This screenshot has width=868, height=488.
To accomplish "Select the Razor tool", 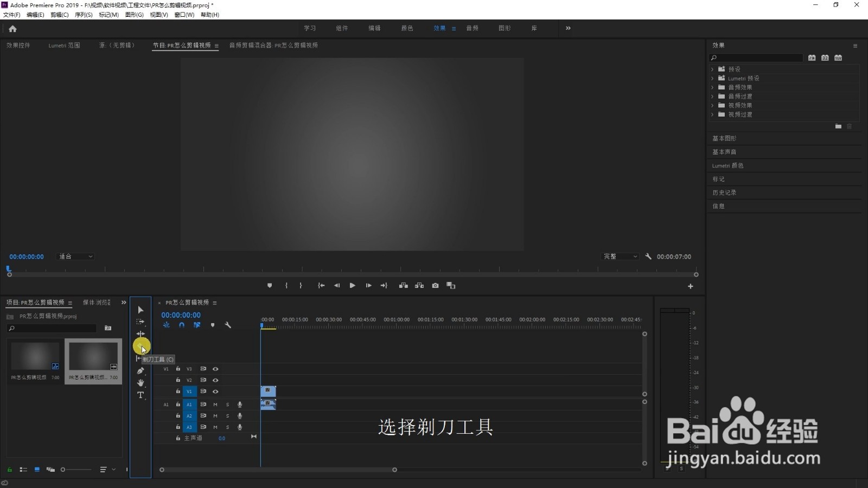I will [x=141, y=346].
